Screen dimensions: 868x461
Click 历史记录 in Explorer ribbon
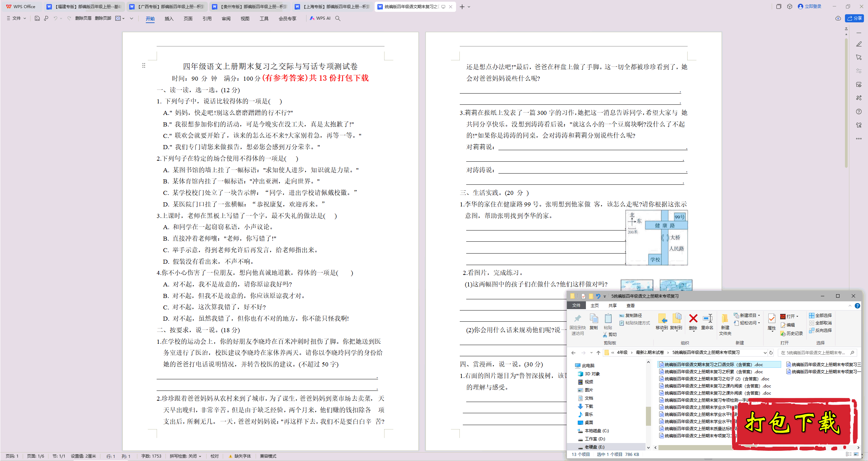[792, 334]
